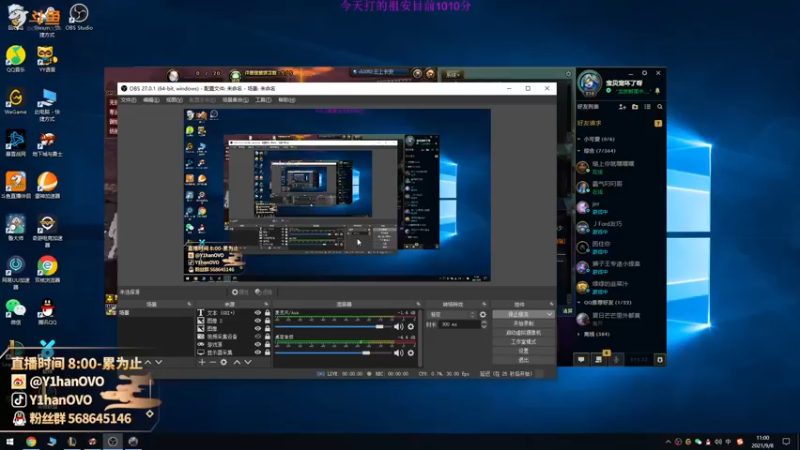The width and height of the screenshot is (800, 450).
Task: Open the 地下城与勇士 game shortcut
Action: click(x=46, y=144)
